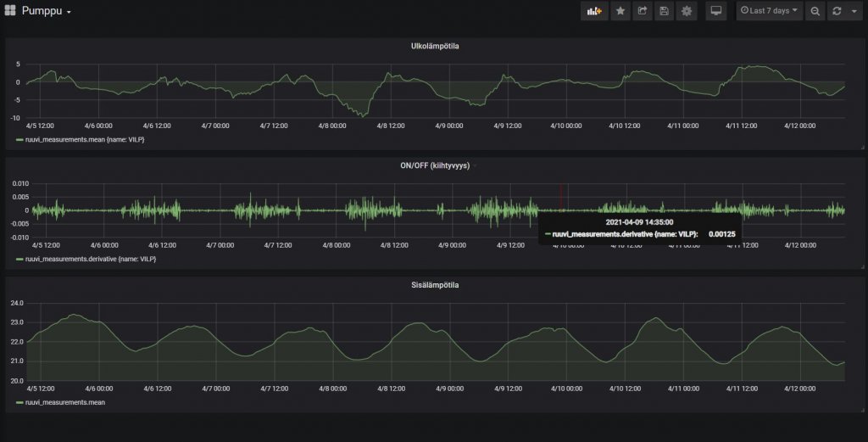Click the Sisälämpötila graph peak near 4/5

pos(75,315)
